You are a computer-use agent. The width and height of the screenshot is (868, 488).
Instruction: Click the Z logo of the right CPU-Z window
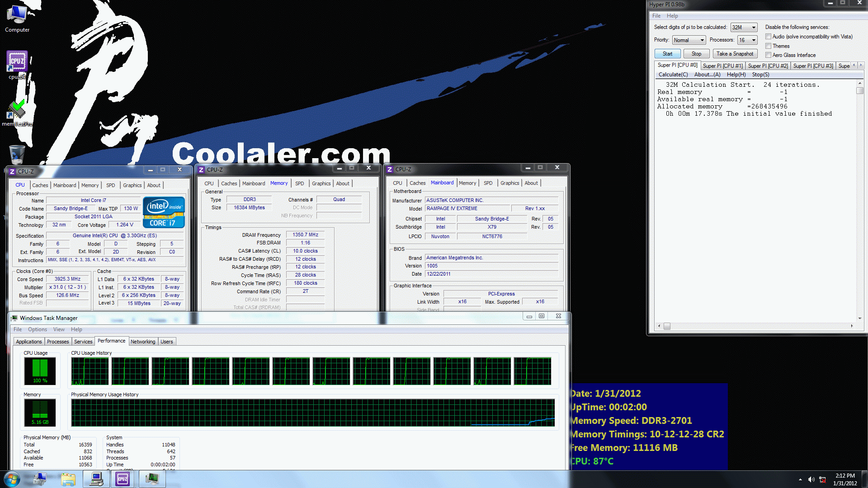click(390, 169)
